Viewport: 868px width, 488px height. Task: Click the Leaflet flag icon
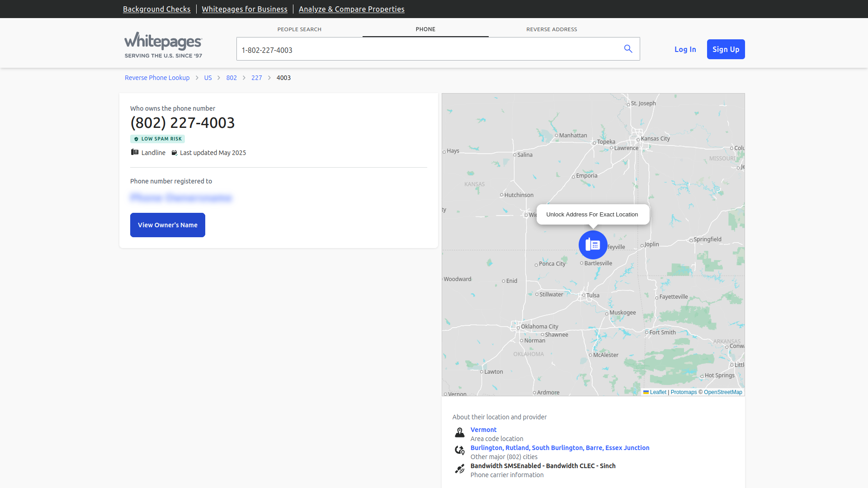coord(646,392)
